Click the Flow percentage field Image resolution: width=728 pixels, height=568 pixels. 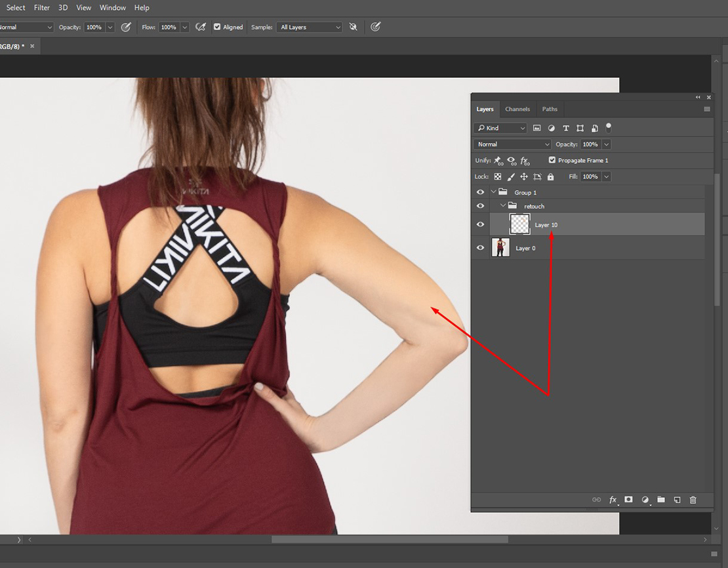[x=169, y=27]
